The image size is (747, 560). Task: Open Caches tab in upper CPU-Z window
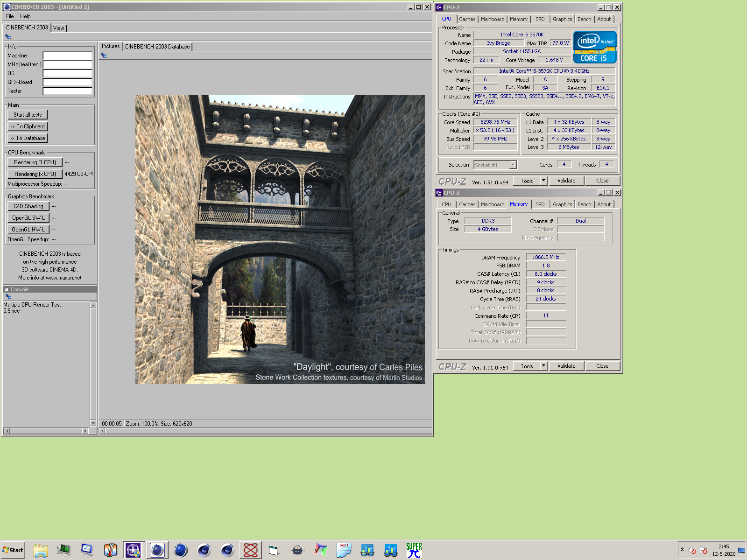point(467,19)
